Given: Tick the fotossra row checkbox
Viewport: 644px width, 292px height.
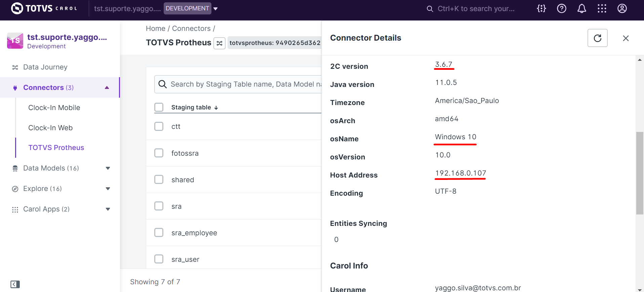Looking at the screenshot, I should tap(159, 153).
